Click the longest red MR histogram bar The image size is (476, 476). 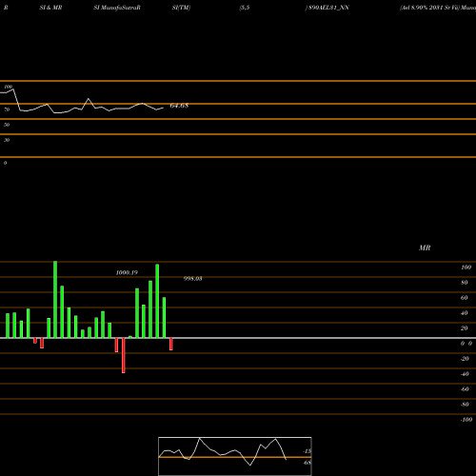coord(124,355)
